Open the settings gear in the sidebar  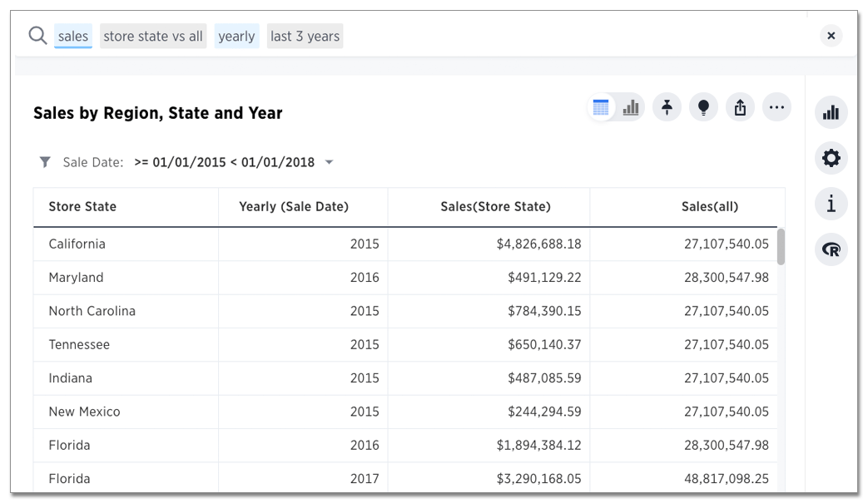click(x=831, y=158)
